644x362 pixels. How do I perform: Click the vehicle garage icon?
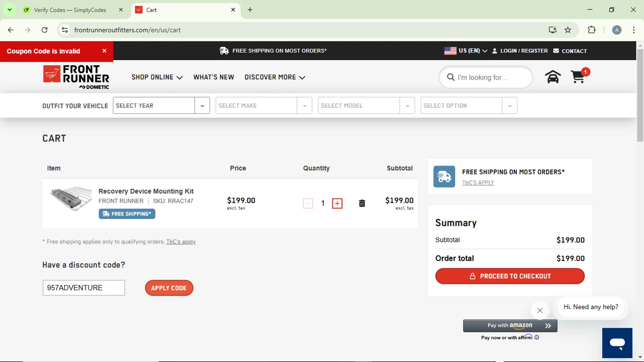pos(553,77)
